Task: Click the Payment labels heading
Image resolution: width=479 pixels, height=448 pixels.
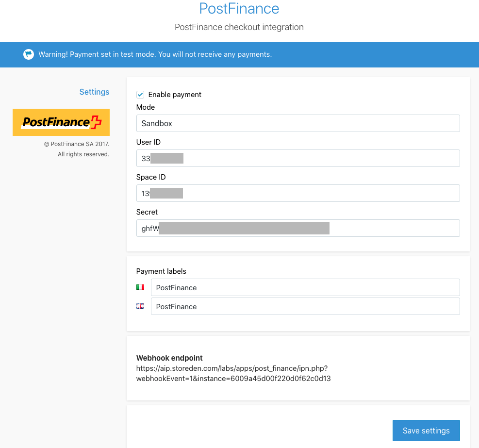Action: [x=161, y=271]
